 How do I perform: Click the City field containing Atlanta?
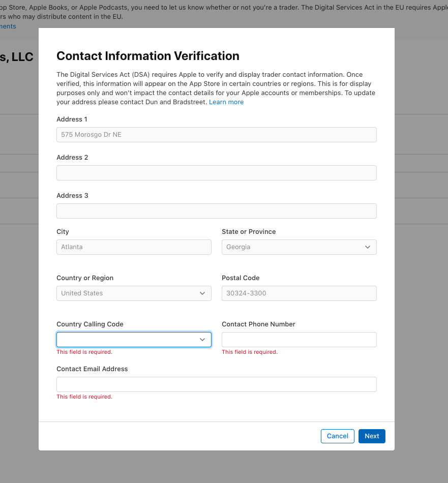click(134, 247)
